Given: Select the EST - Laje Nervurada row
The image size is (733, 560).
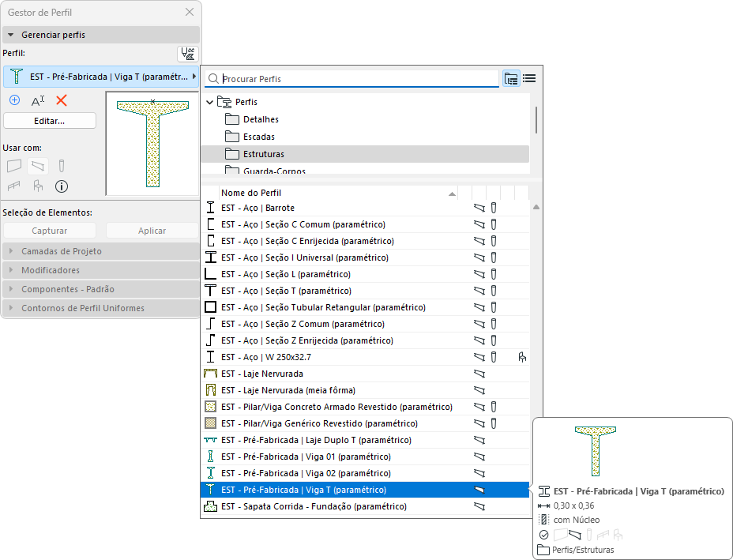Looking at the screenshot, I should [x=365, y=374].
